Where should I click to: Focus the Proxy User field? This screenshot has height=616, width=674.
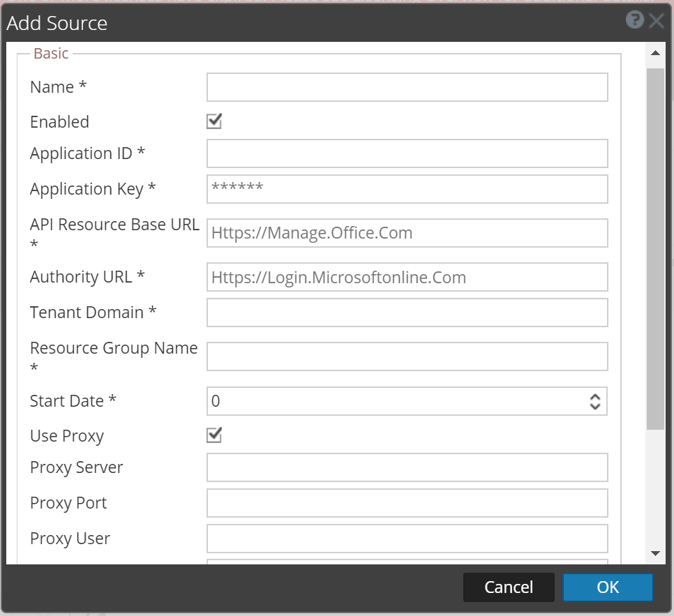tap(407, 538)
